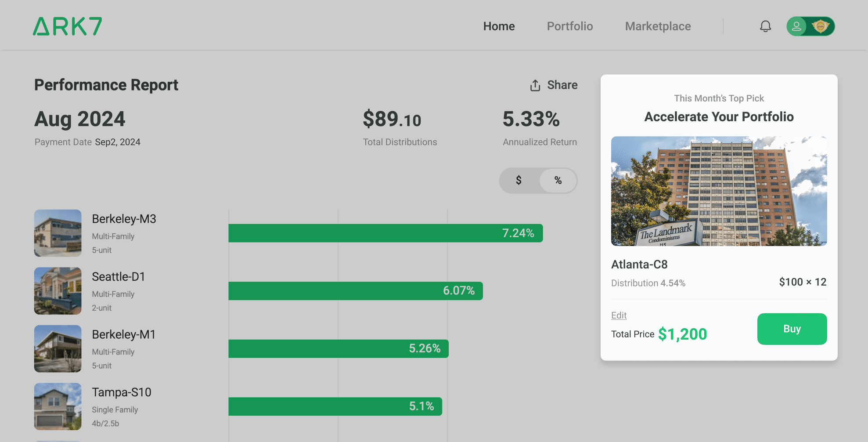Select the Tampa-S10 house thumbnail

click(x=58, y=406)
